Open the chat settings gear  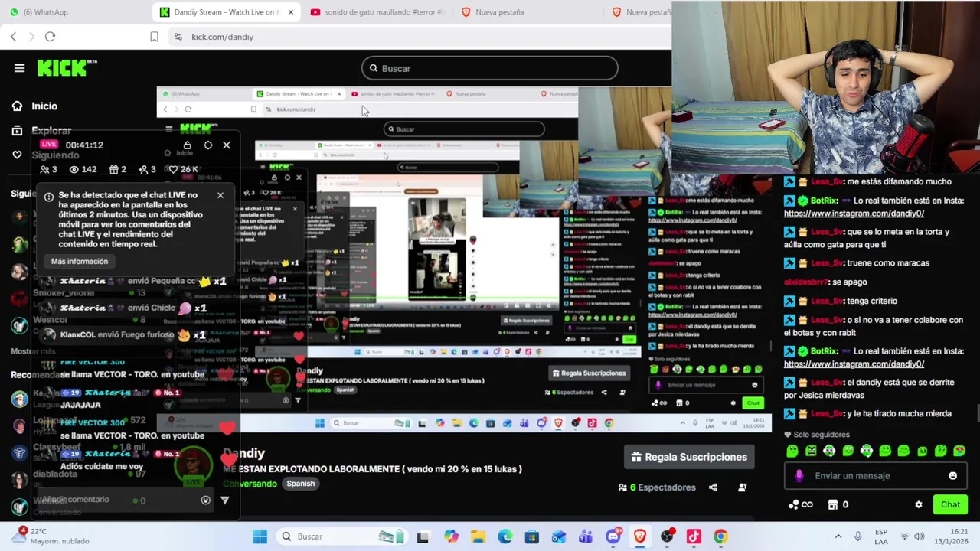(x=919, y=505)
